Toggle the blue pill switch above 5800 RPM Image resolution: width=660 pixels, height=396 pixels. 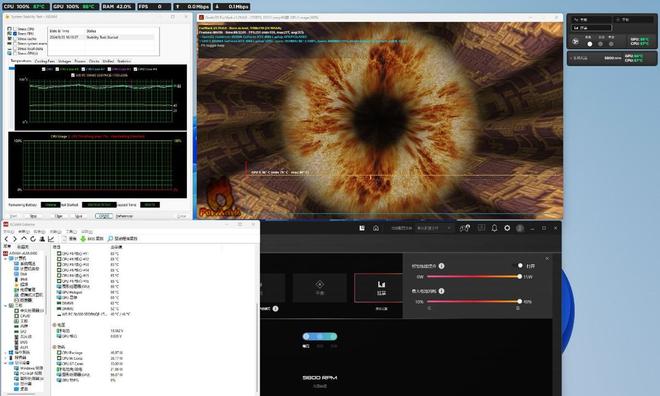(x=320, y=336)
